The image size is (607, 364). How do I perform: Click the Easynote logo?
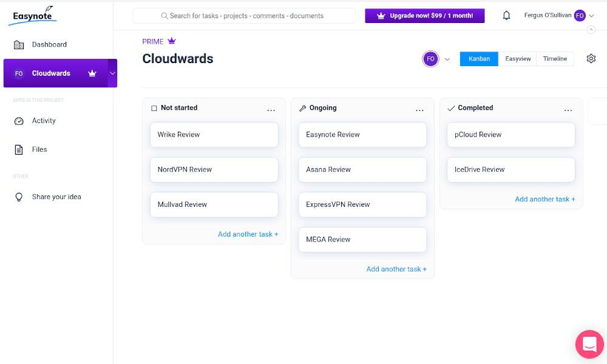click(33, 16)
